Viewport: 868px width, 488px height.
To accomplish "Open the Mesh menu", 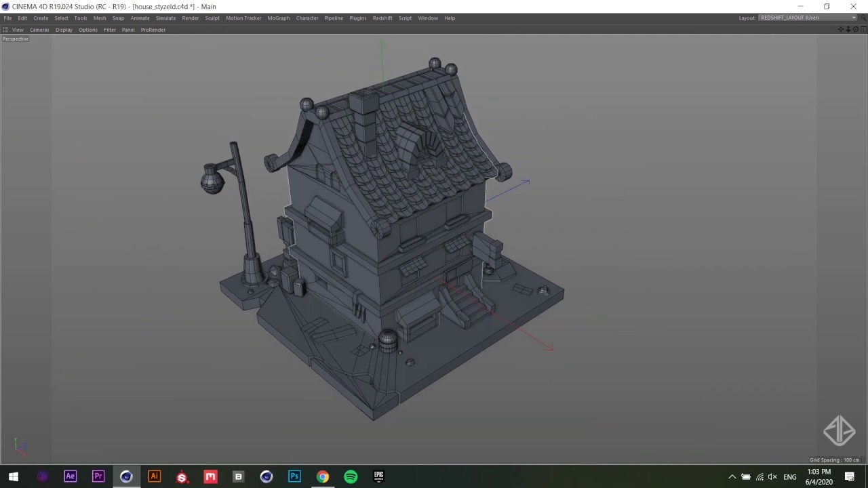I will point(100,18).
